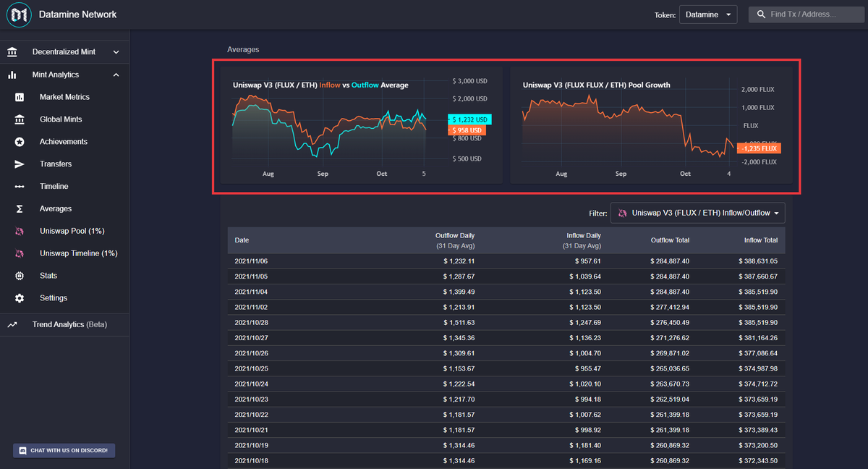This screenshot has height=469, width=868.
Task: Click the $994.18 inflow daily value
Action: click(x=587, y=399)
